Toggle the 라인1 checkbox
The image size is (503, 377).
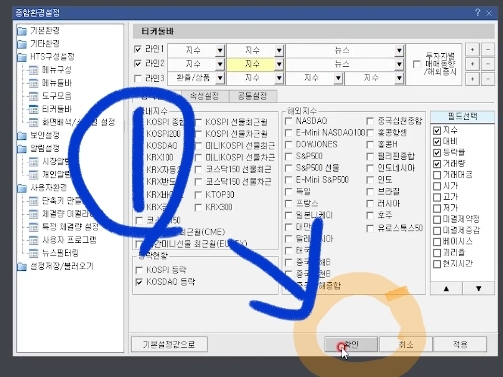(x=138, y=49)
